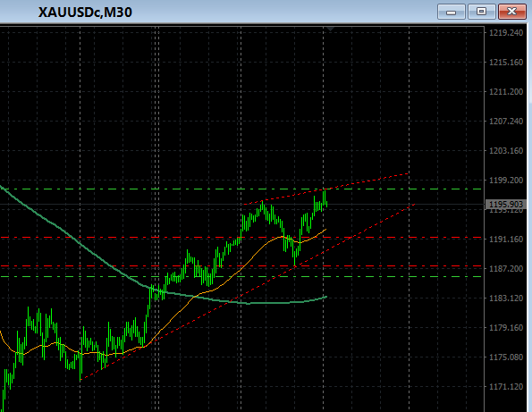Click the 1191.160 price scale label
Image resolution: width=532 pixels, height=412 pixels.
(x=506, y=239)
